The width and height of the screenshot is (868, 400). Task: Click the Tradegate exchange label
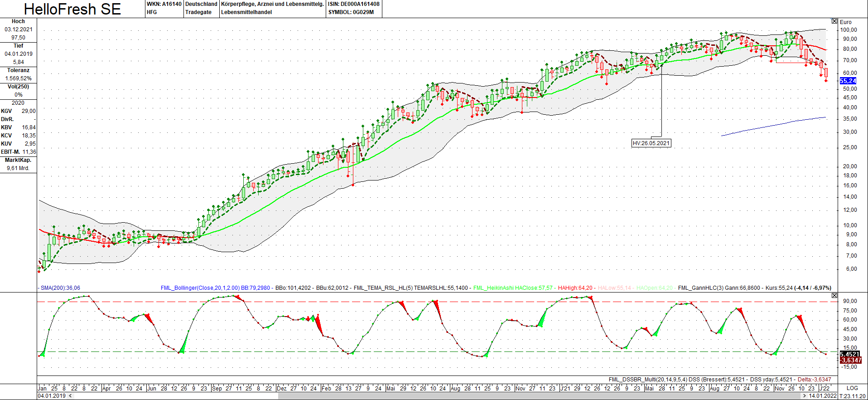198,12
